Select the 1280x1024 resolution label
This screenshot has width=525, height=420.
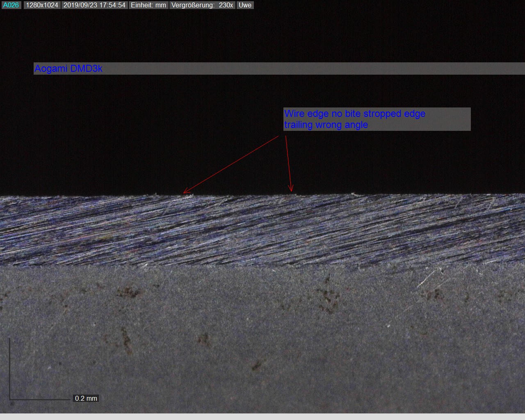click(42, 5)
